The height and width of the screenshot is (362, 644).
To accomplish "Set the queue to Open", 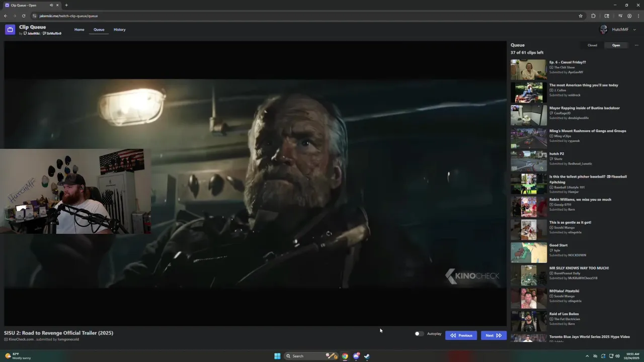I will 616,45.
